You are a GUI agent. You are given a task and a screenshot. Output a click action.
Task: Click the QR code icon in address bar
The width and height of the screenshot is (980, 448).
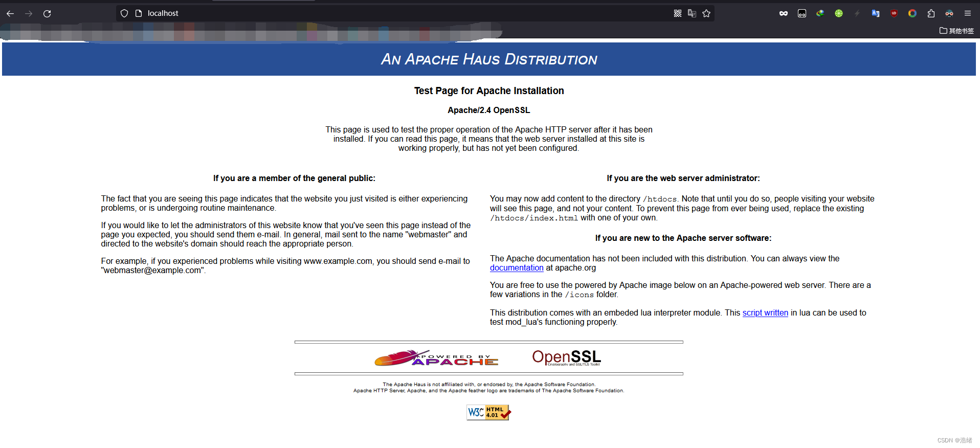[x=678, y=13]
